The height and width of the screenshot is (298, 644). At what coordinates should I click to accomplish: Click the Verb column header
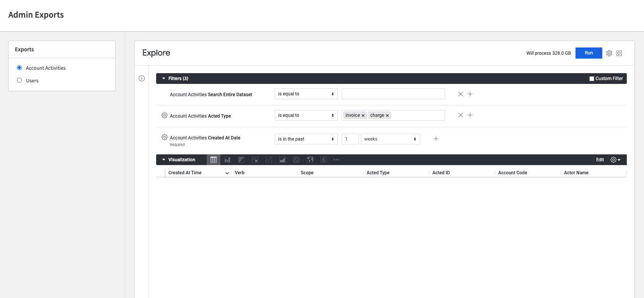[x=240, y=173]
